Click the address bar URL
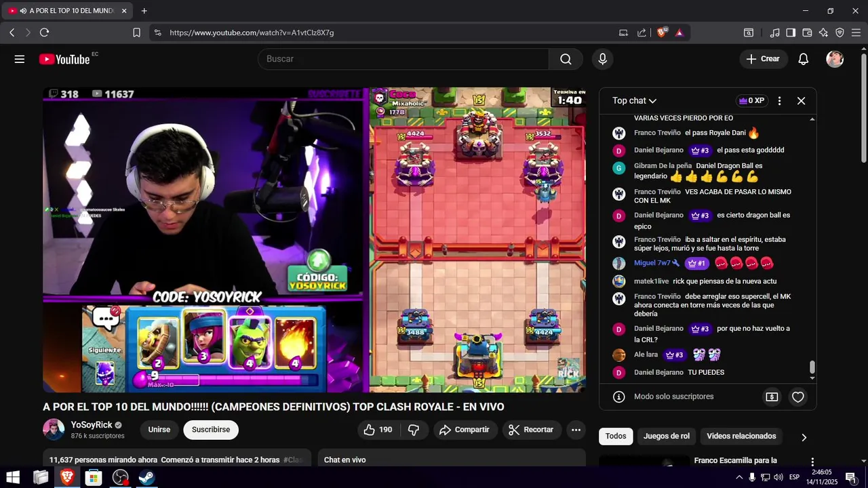 point(252,32)
